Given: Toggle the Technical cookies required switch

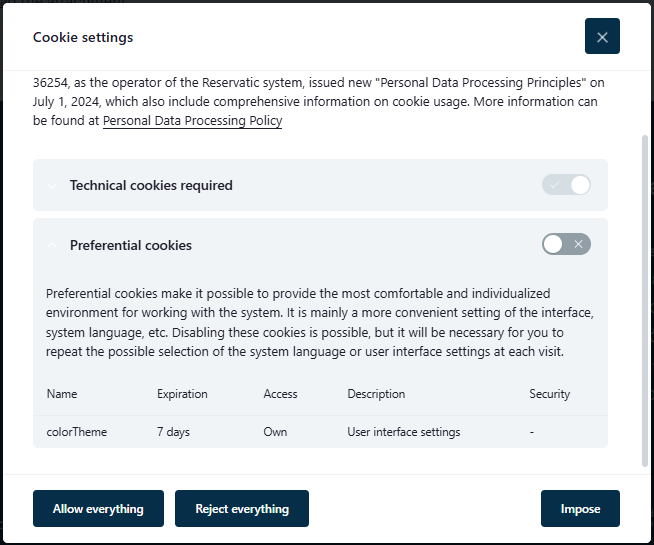Looking at the screenshot, I should click(x=566, y=185).
